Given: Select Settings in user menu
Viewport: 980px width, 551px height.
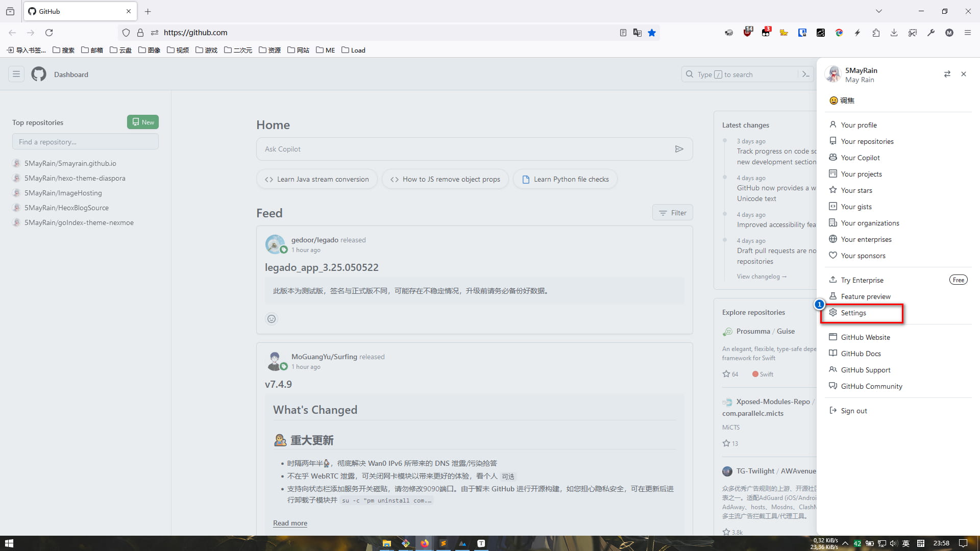Looking at the screenshot, I should [x=853, y=313].
